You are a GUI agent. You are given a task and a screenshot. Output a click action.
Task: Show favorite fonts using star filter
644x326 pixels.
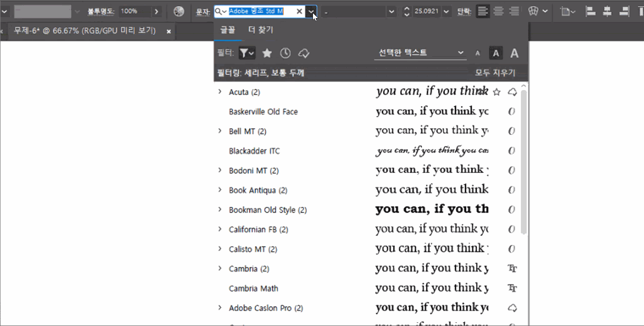pyautogui.click(x=267, y=53)
